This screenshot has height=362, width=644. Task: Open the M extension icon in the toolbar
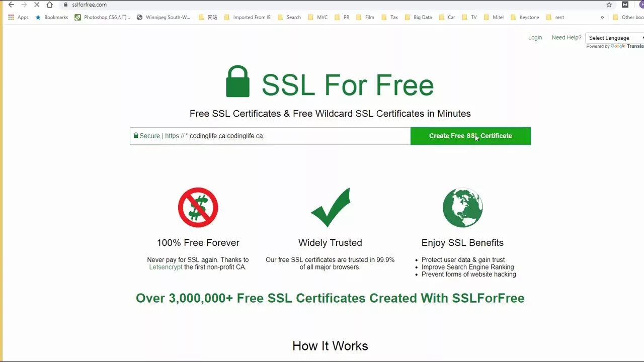point(625,5)
